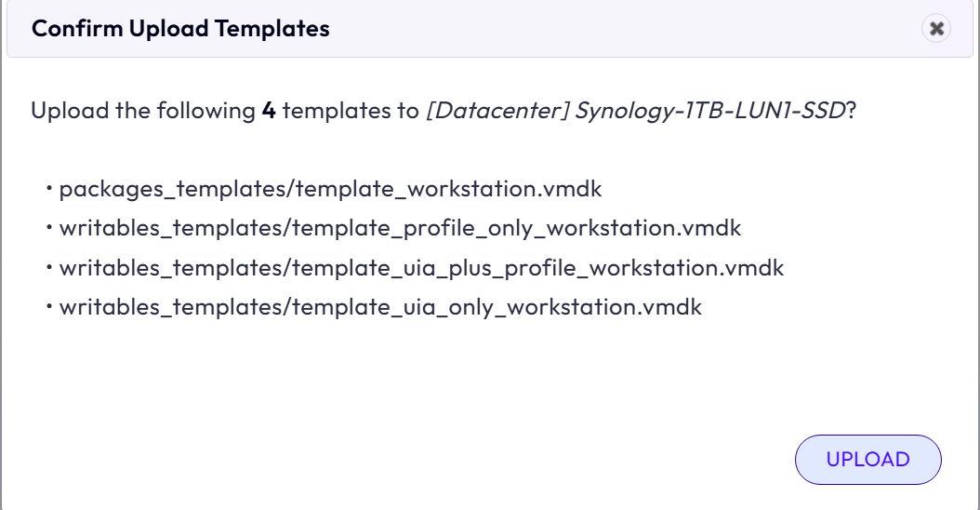Click the bold template count 4

(269, 111)
